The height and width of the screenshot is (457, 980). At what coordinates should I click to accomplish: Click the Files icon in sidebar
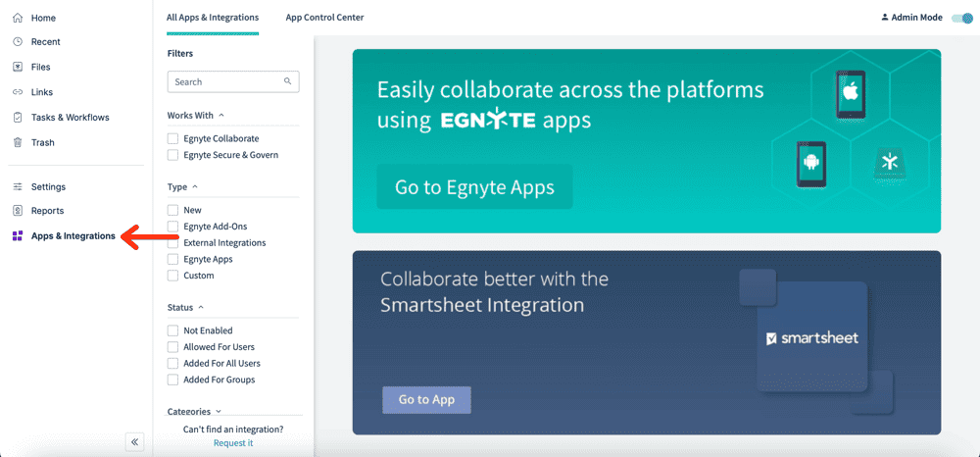pos(18,67)
